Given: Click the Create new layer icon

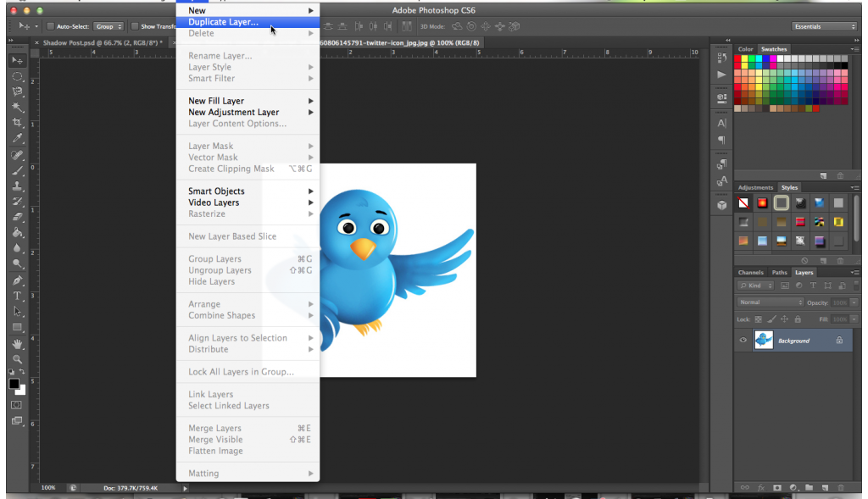Looking at the screenshot, I should [x=826, y=487].
